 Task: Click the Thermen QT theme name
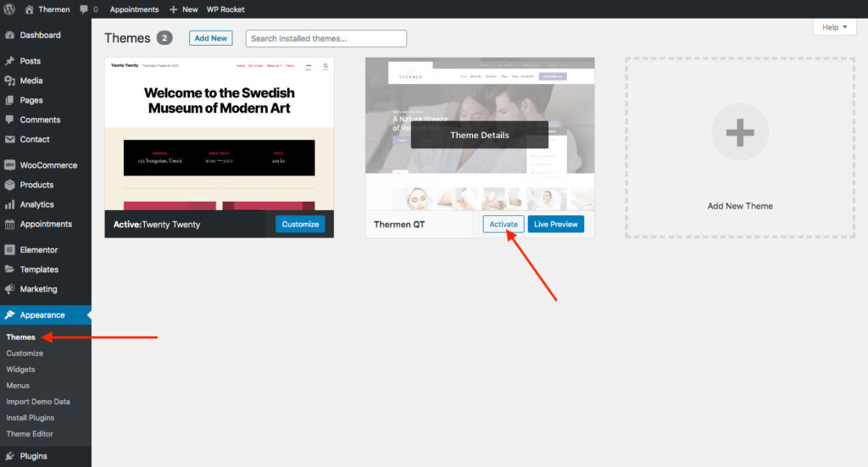(399, 224)
